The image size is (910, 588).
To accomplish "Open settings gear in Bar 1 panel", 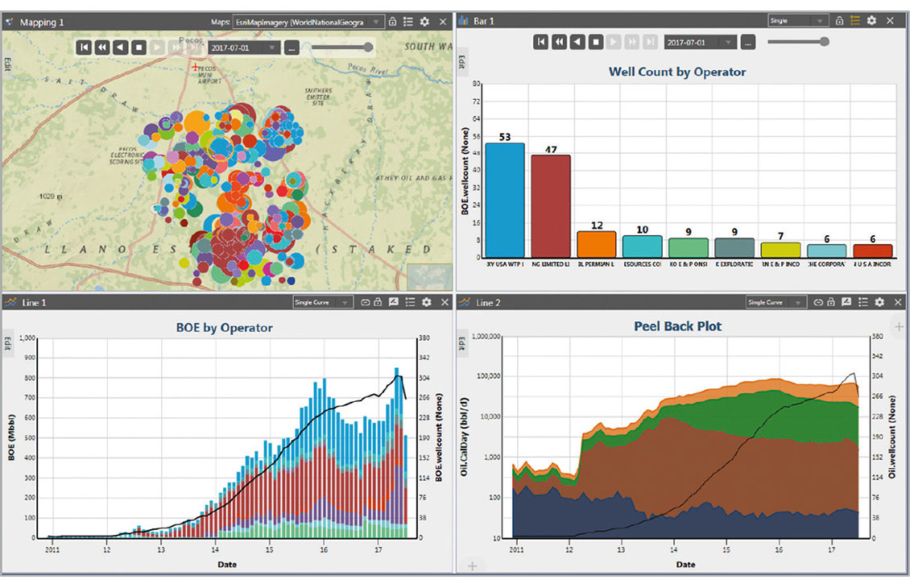I will pos(871,20).
